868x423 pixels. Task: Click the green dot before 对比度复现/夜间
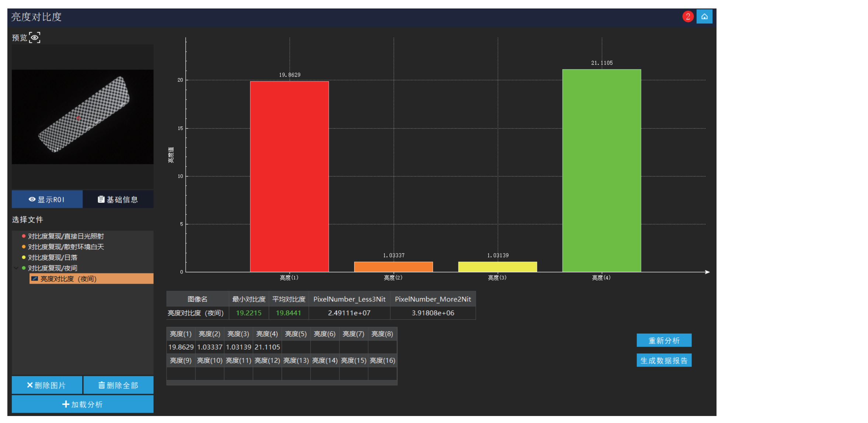tap(24, 268)
